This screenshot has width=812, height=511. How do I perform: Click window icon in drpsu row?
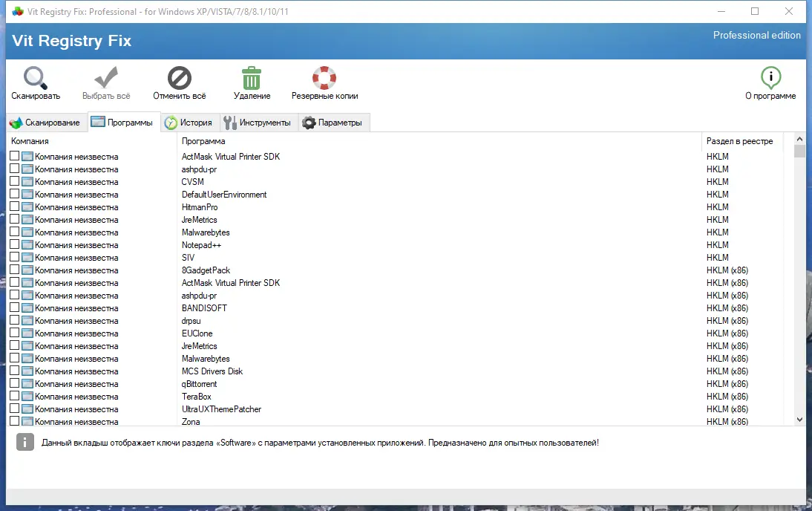click(x=27, y=321)
